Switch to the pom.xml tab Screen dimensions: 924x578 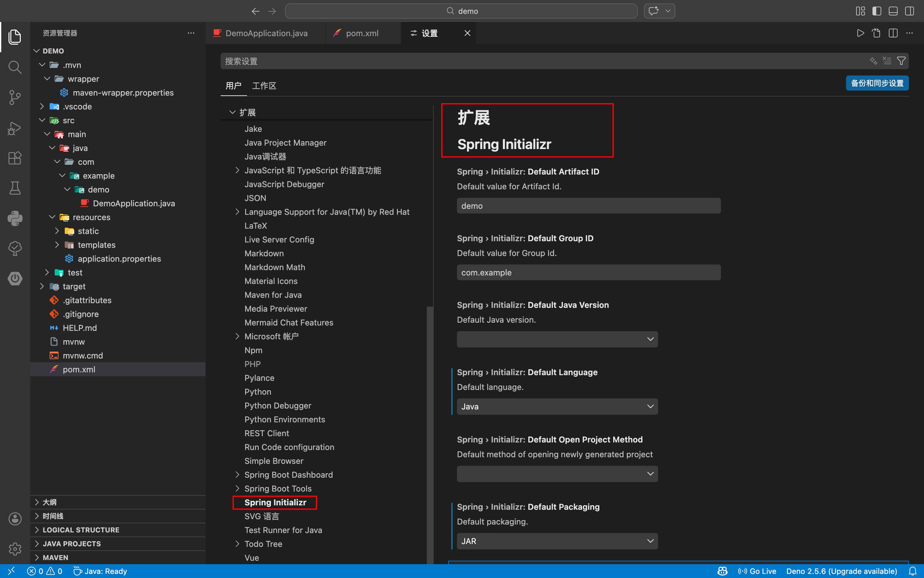363,33
